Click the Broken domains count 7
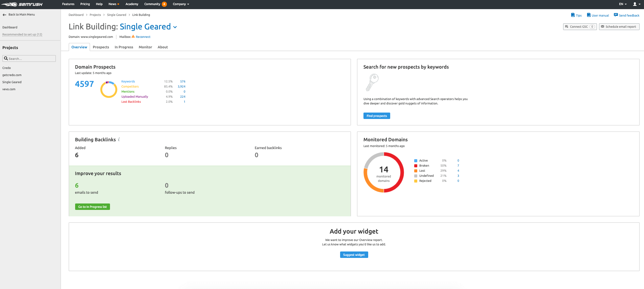The width and height of the screenshot is (644, 289). tap(458, 166)
